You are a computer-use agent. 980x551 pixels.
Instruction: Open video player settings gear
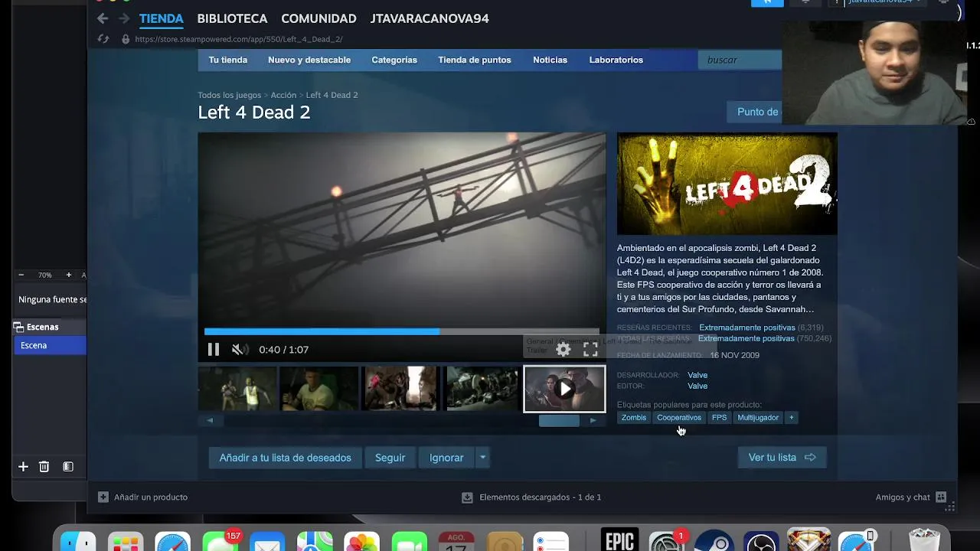pyautogui.click(x=563, y=350)
